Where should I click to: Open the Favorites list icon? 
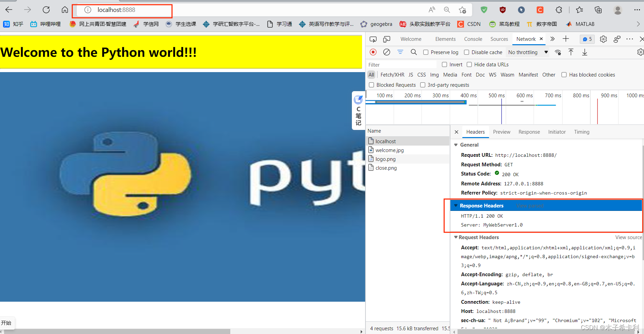coord(579,10)
